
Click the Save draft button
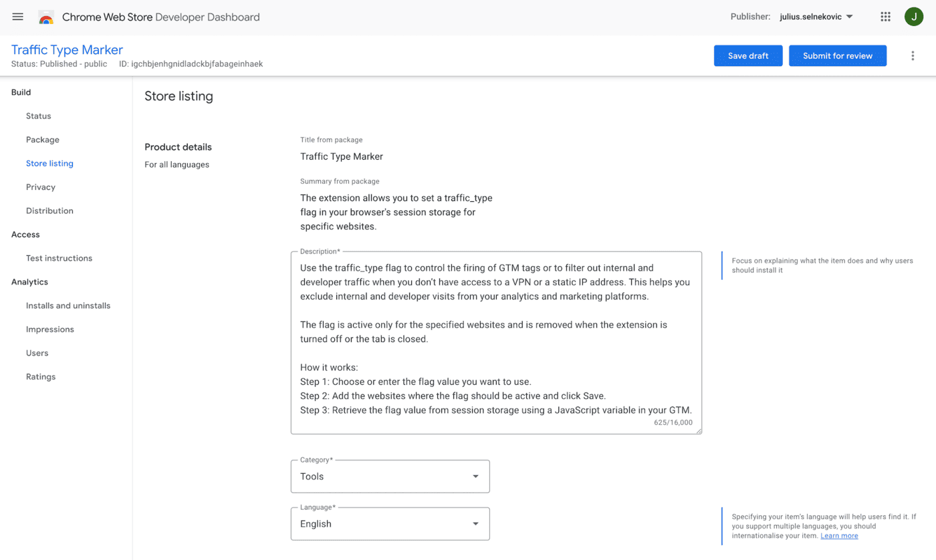(747, 55)
